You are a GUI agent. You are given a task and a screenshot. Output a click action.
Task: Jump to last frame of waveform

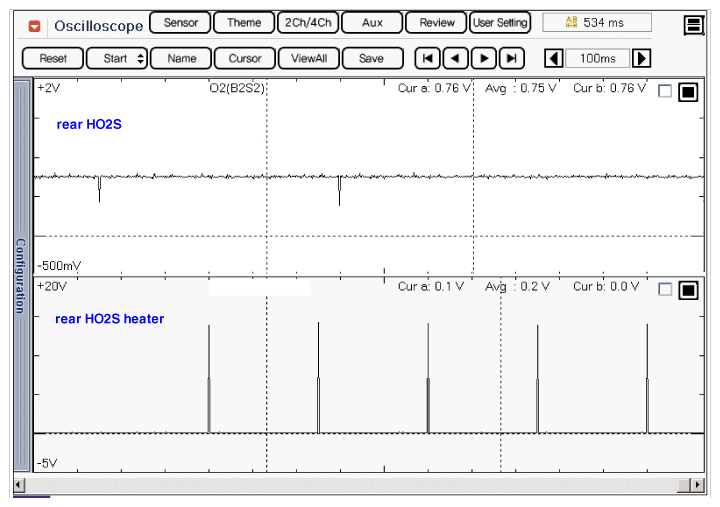[x=512, y=59]
